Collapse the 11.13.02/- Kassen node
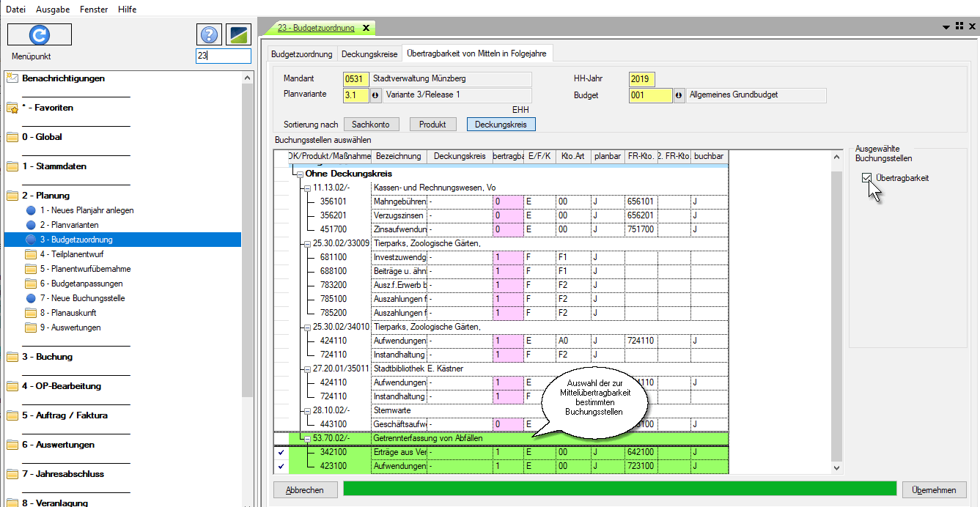This screenshot has width=980, height=507. 307,188
